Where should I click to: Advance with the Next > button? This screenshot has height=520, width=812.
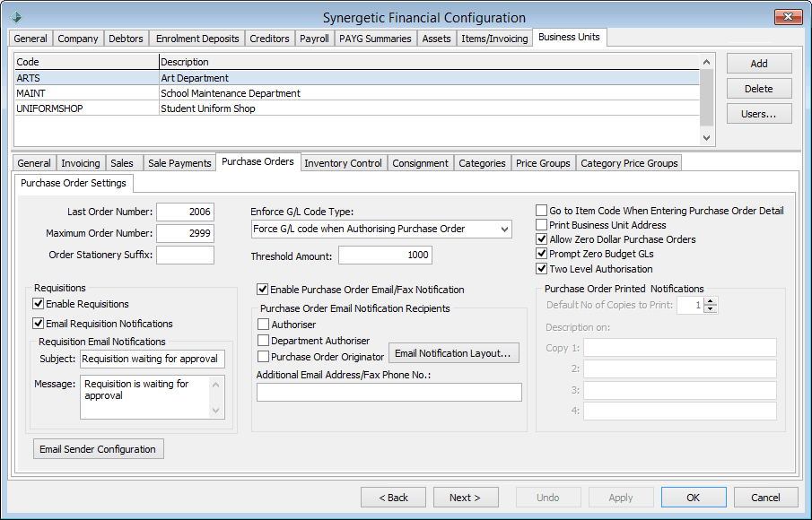point(466,498)
